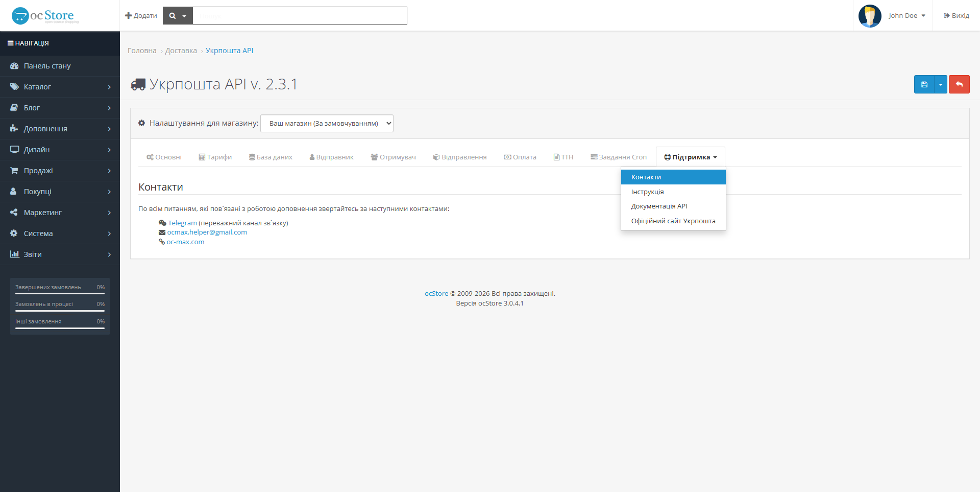Click the envelope icon beside the email
The image size is (980, 492).
point(162,232)
